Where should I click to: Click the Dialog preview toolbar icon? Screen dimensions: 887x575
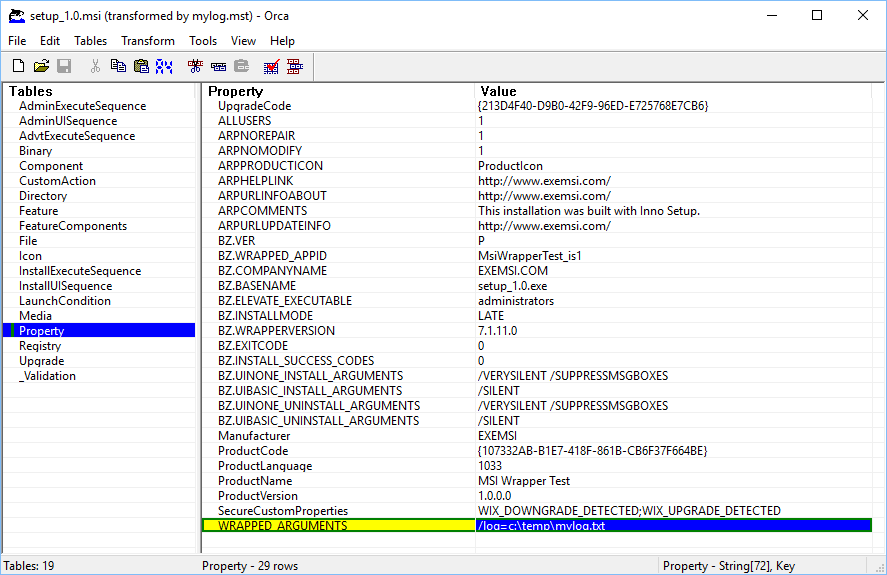point(295,66)
